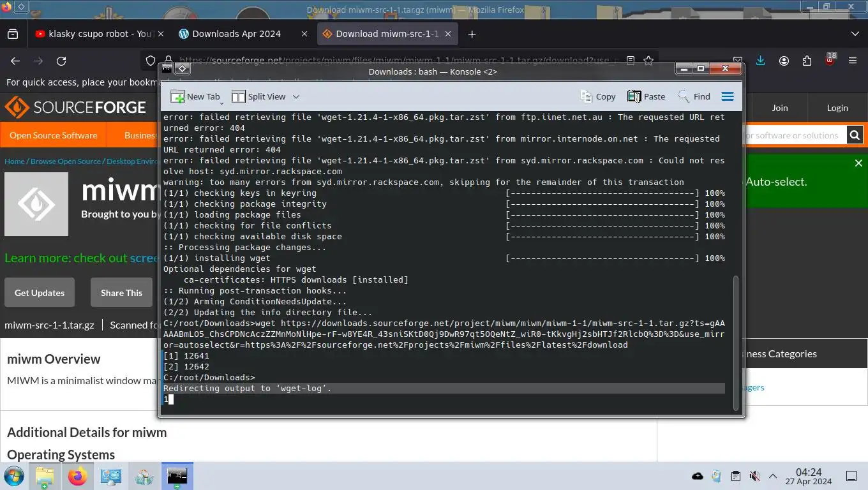This screenshot has height=490, width=868.
Task: Open Firefox application menu
Action: tap(853, 61)
